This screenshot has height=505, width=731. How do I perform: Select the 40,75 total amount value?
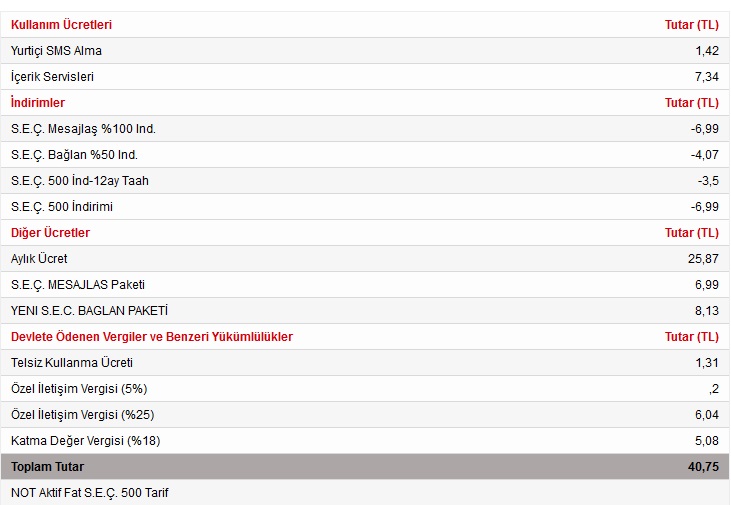point(702,466)
